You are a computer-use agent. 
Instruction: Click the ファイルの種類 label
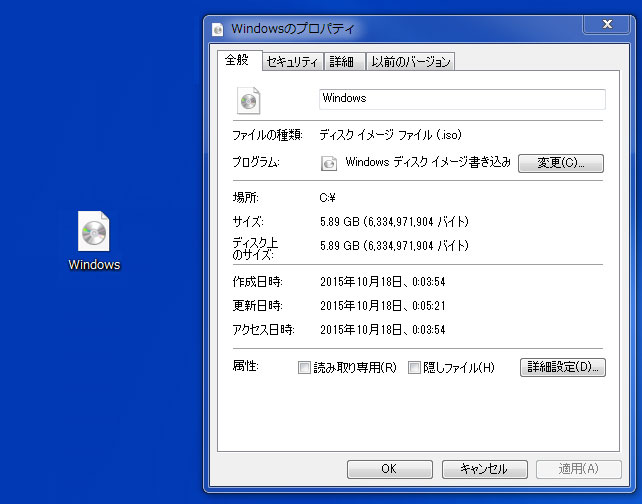[267, 135]
